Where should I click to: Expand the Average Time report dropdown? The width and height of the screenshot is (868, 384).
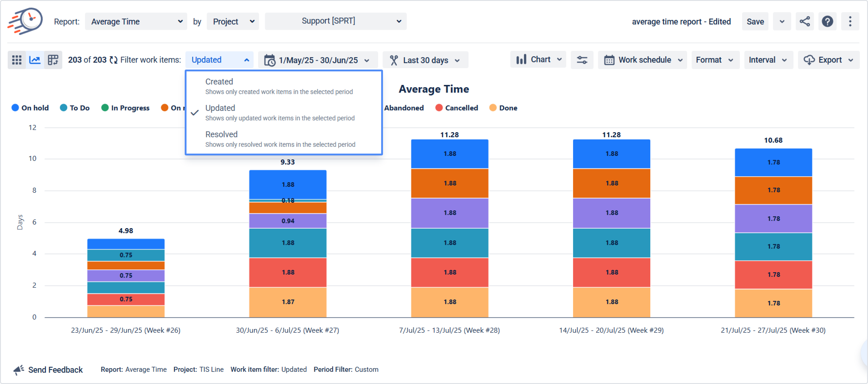tap(136, 22)
